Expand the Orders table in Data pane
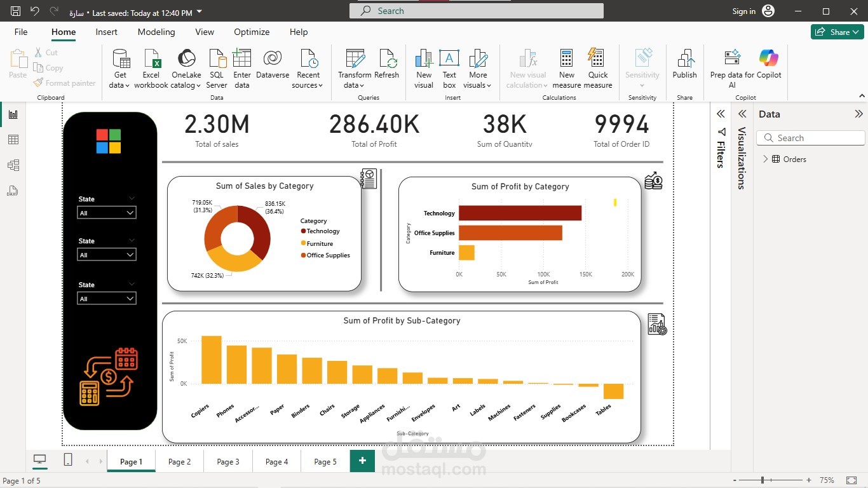868x488 pixels. click(x=765, y=159)
